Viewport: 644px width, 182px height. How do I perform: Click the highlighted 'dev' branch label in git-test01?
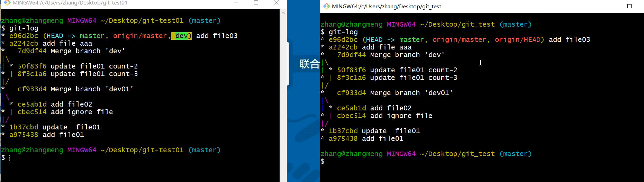tap(181, 36)
